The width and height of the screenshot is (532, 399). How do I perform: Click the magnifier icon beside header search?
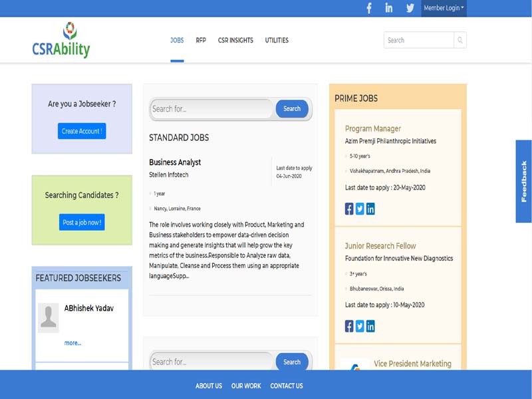click(460, 40)
